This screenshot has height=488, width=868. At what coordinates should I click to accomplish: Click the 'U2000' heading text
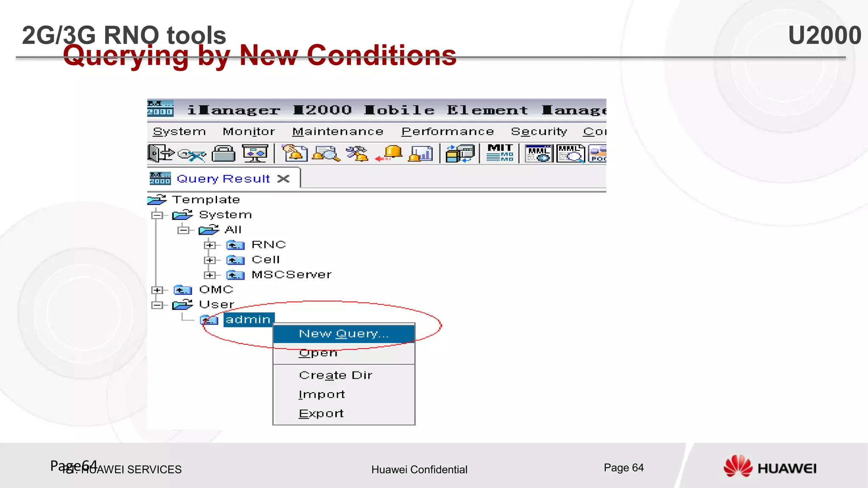point(824,35)
